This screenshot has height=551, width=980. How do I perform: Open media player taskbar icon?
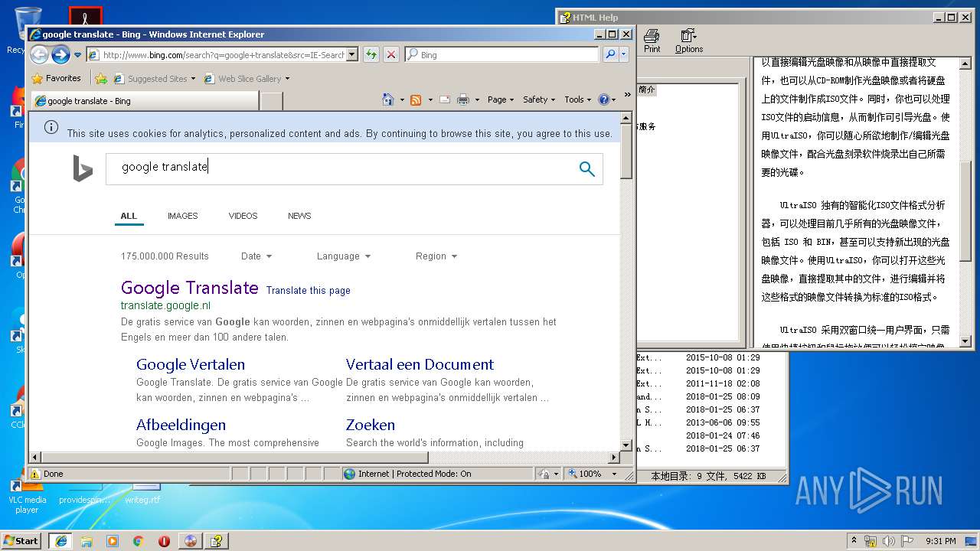pos(113,540)
